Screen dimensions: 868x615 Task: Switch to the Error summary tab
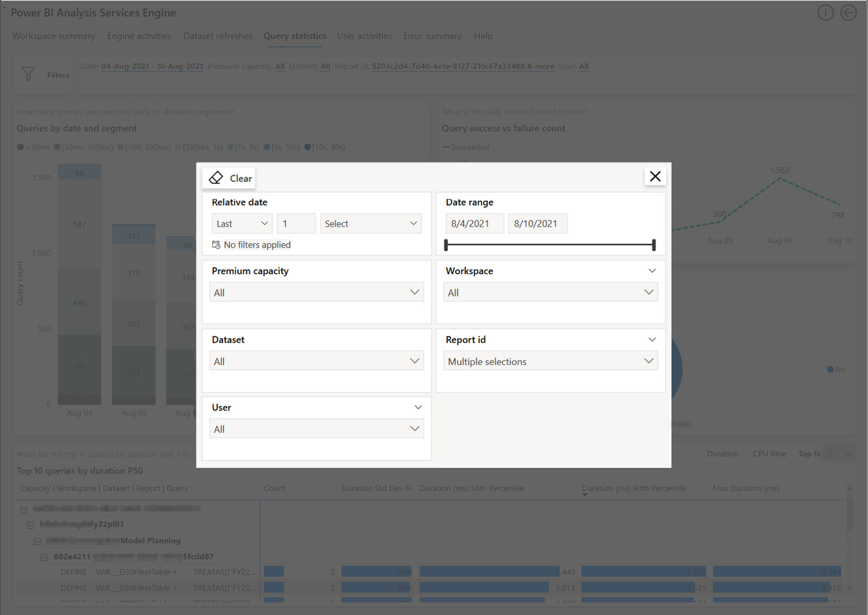pyautogui.click(x=432, y=36)
